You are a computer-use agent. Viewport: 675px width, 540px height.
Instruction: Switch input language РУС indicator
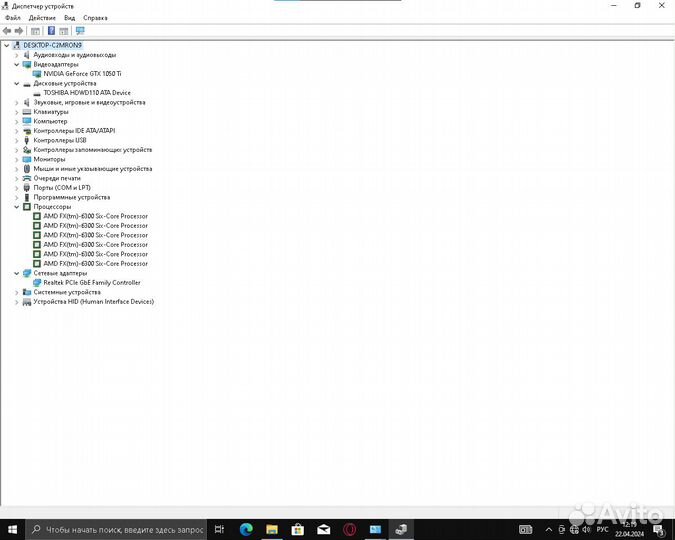click(602, 529)
